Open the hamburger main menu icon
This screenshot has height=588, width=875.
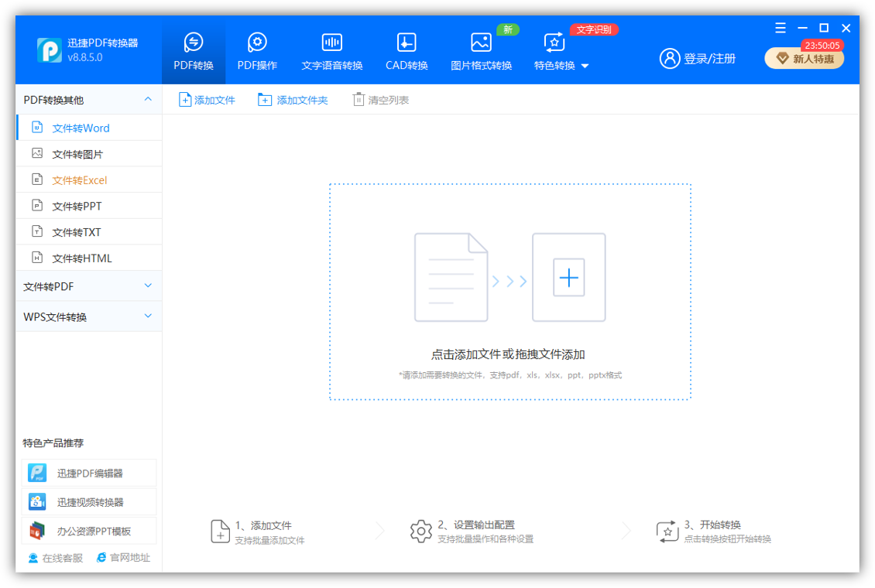point(780,28)
